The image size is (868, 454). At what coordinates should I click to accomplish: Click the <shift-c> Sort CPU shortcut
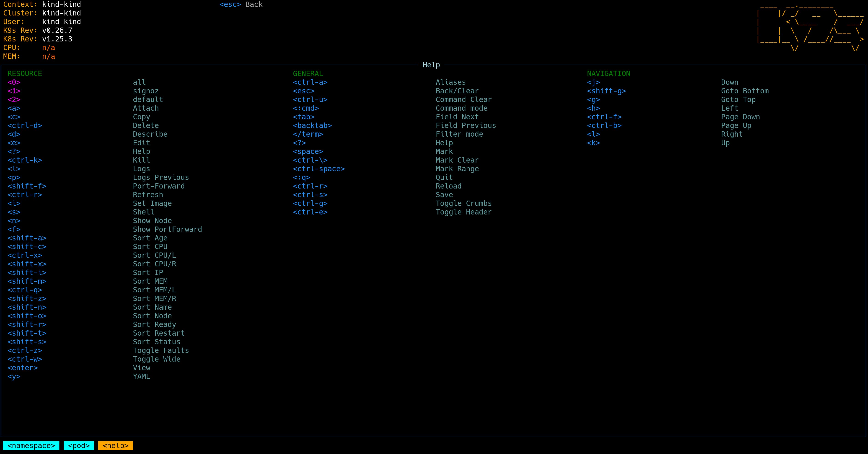pos(27,247)
